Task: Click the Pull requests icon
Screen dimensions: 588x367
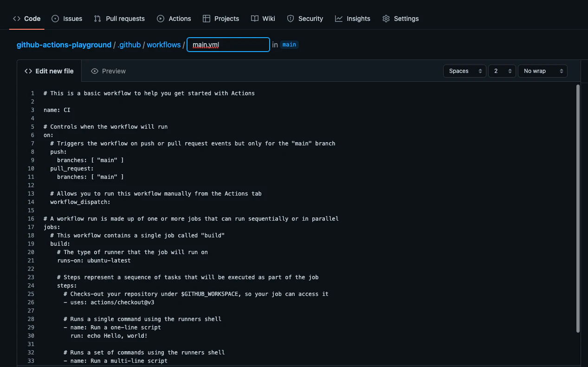Action: [97, 19]
